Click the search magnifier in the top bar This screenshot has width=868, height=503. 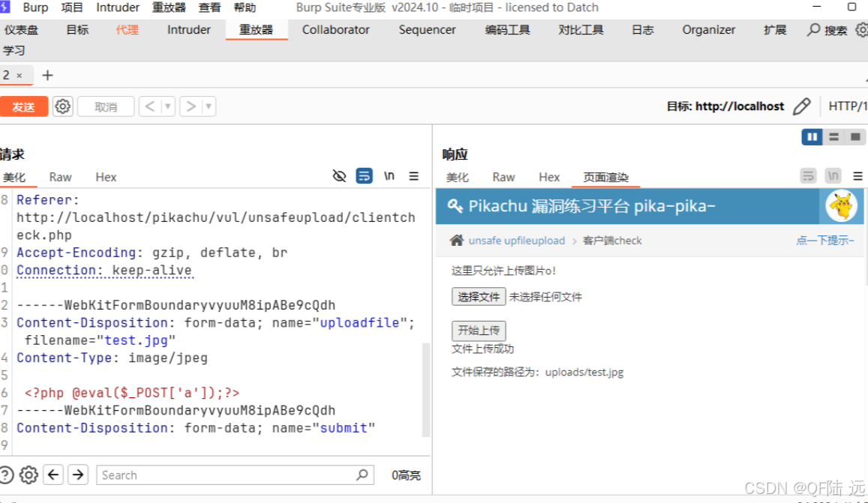[x=813, y=30]
